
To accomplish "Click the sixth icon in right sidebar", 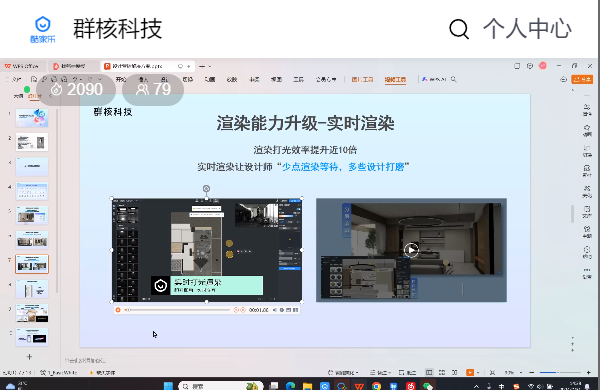I will 587,212.
